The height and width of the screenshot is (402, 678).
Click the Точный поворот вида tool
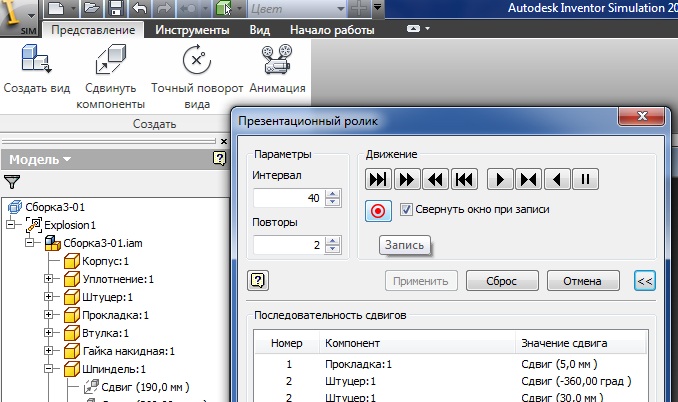coord(197,77)
